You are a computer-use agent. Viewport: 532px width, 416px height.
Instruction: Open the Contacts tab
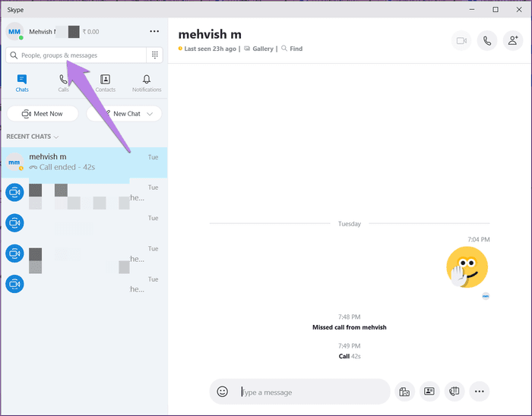(105, 84)
